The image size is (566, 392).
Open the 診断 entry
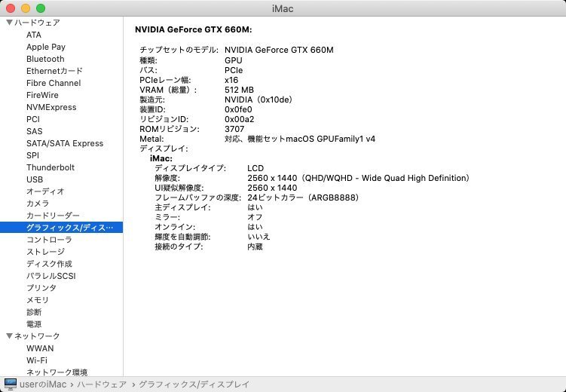click(x=34, y=312)
